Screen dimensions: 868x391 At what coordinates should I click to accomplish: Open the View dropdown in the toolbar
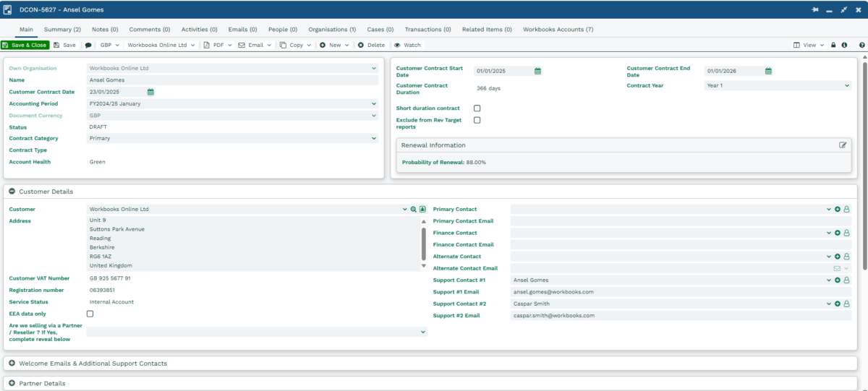pos(809,45)
